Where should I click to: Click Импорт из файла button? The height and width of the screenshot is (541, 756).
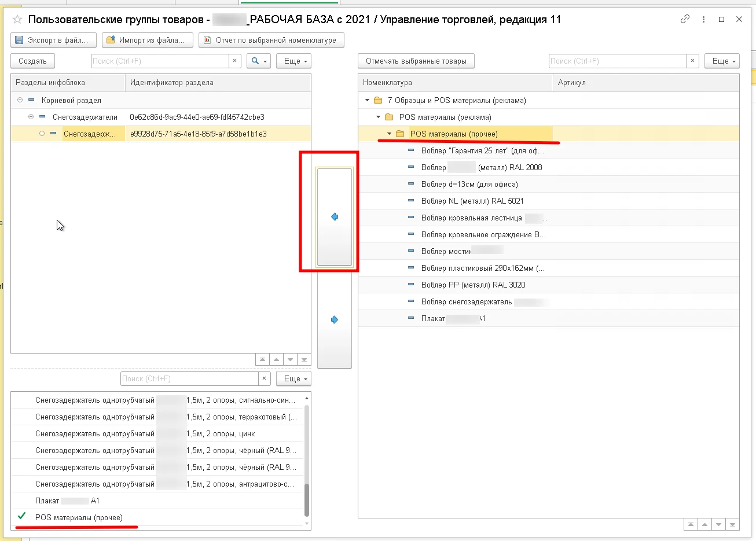(x=148, y=40)
